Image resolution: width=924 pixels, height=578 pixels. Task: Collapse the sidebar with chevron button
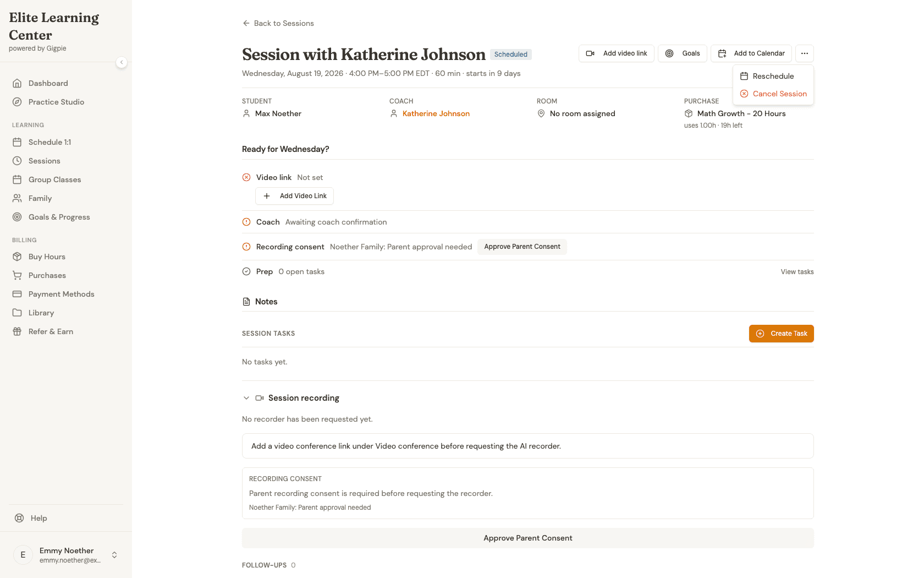coord(122,62)
